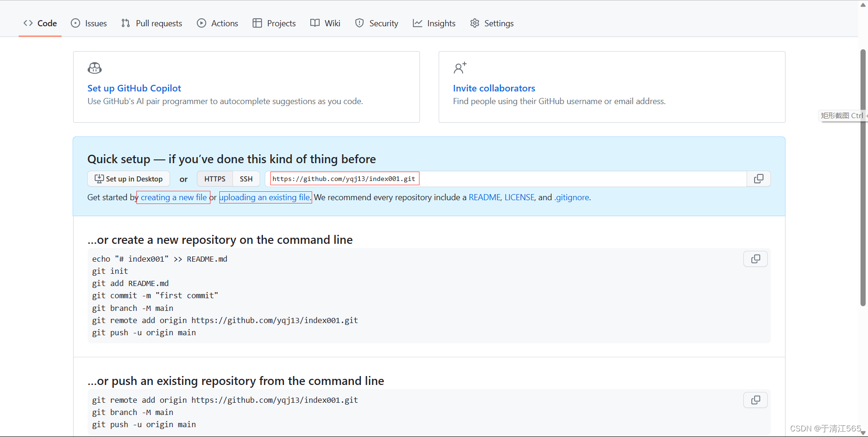
Task: Follow the creating a new file link
Action: [x=174, y=197]
